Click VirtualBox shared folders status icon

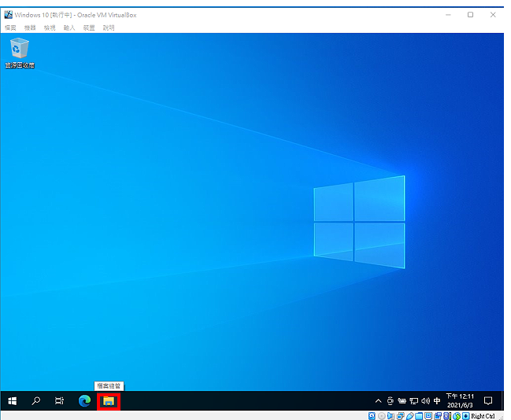[419, 416]
